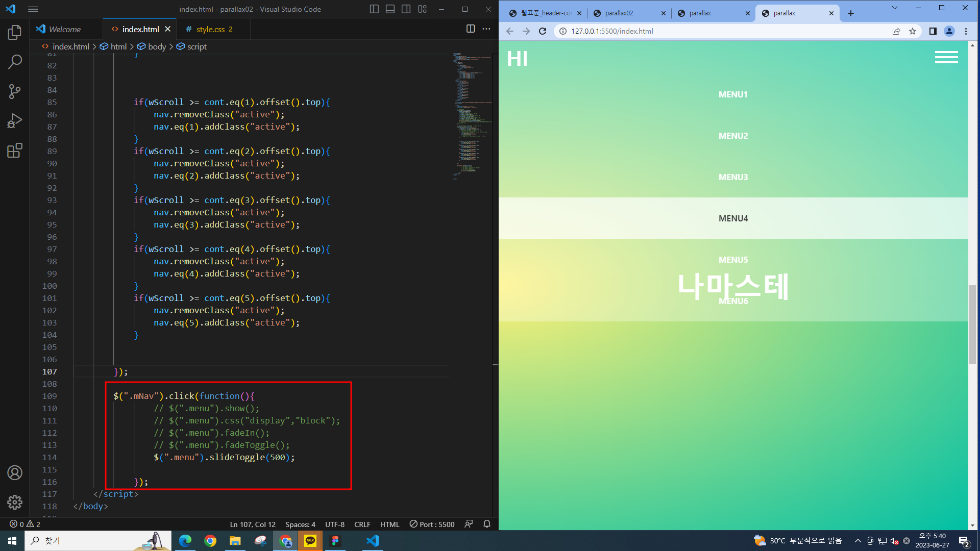This screenshot has height=551, width=980.
Task: Open Manage gear settings icon
Action: pos(15,502)
